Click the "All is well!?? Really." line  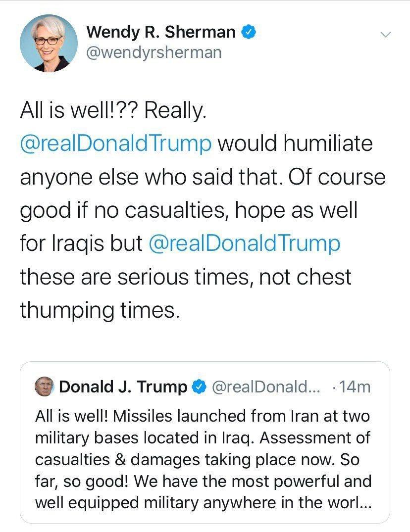(112, 110)
